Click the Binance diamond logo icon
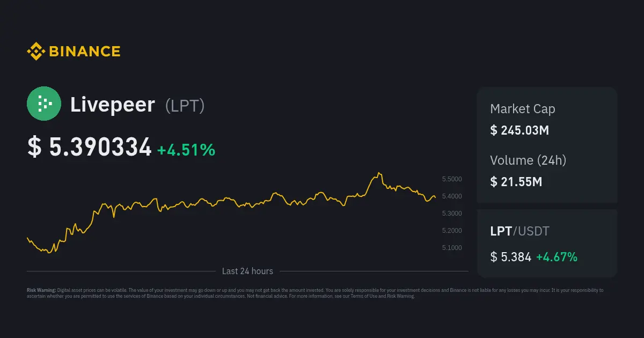 (x=36, y=52)
